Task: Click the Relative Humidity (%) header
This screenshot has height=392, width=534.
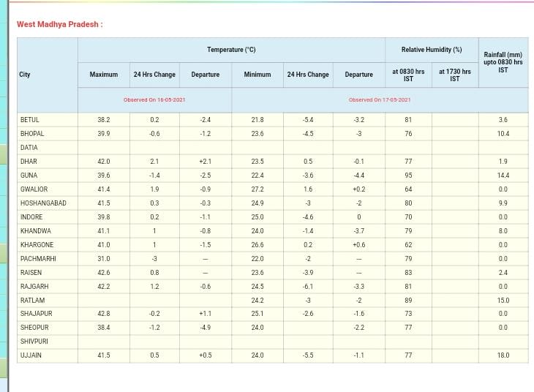Action: 431,50
